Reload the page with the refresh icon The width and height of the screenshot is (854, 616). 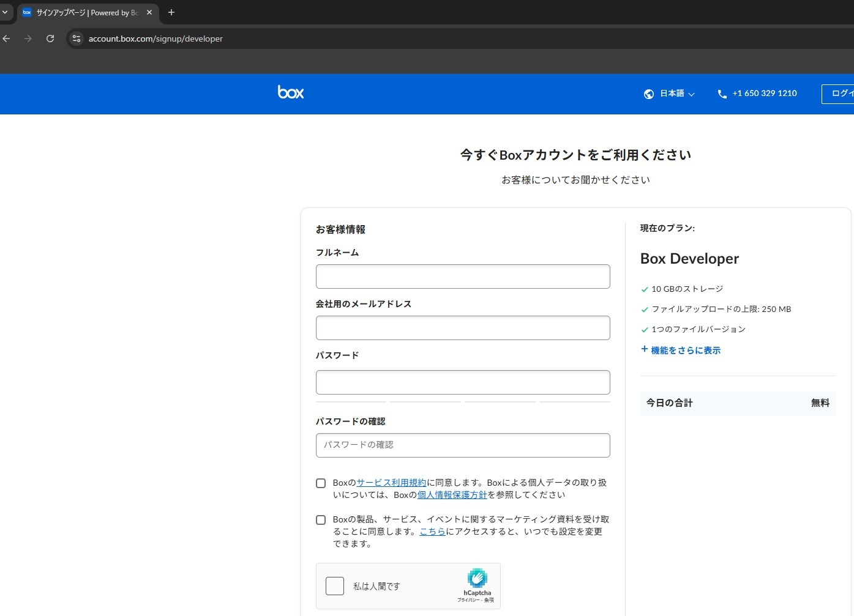tap(50, 39)
